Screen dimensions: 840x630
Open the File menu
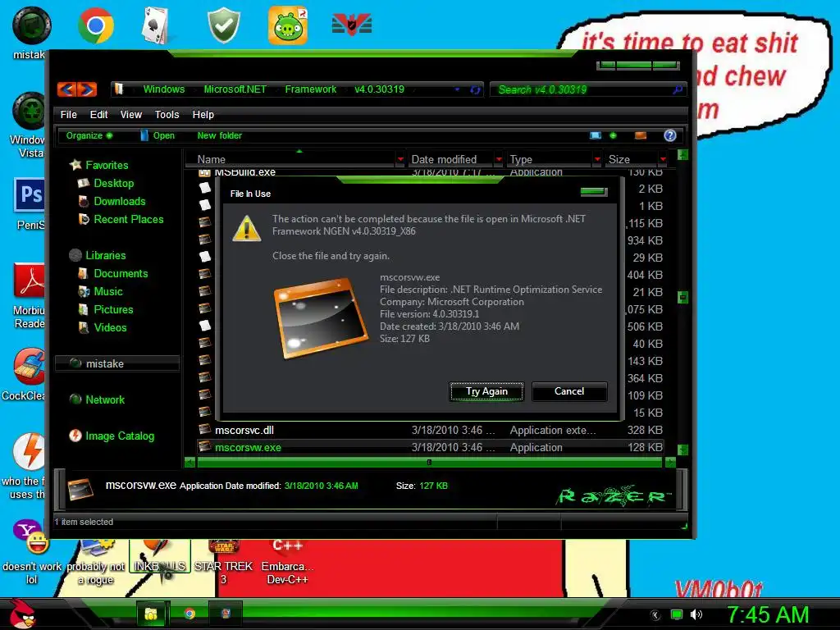point(69,115)
